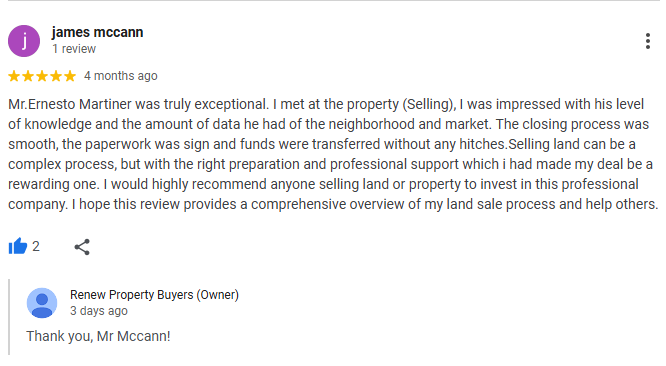
Task: Click the owner's blue profile avatar
Action: click(42, 303)
